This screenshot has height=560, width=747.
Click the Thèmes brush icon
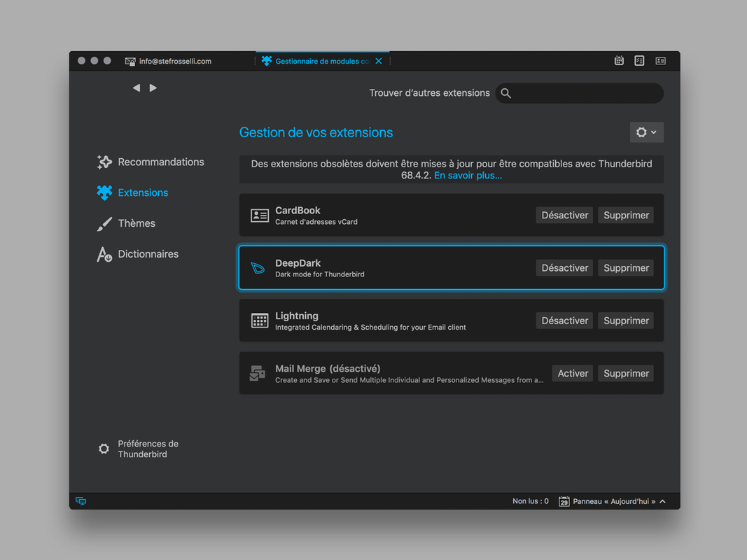point(104,223)
